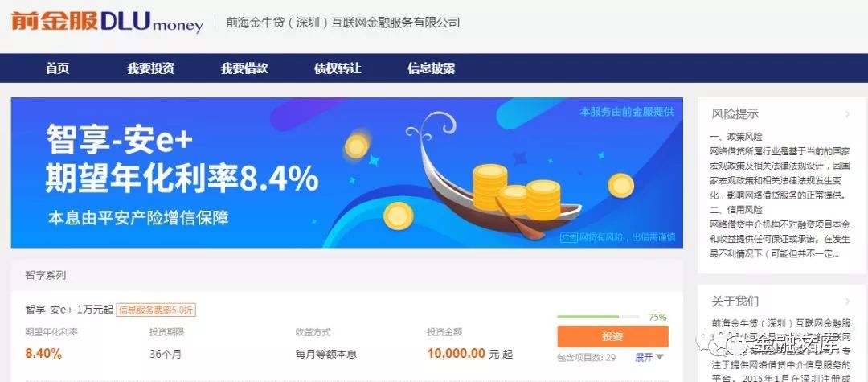Open 债权转让 navigation item
868x382 pixels.
[x=338, y=68]
